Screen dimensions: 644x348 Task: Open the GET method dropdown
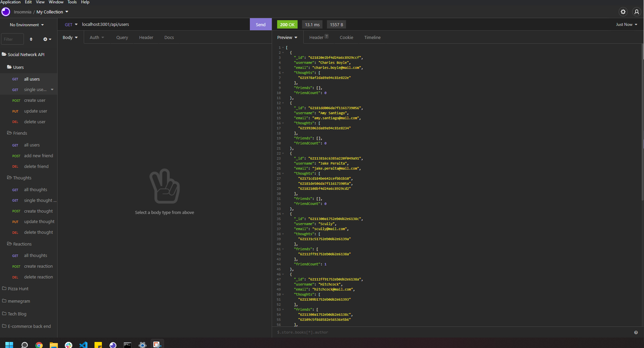[71, 24]
